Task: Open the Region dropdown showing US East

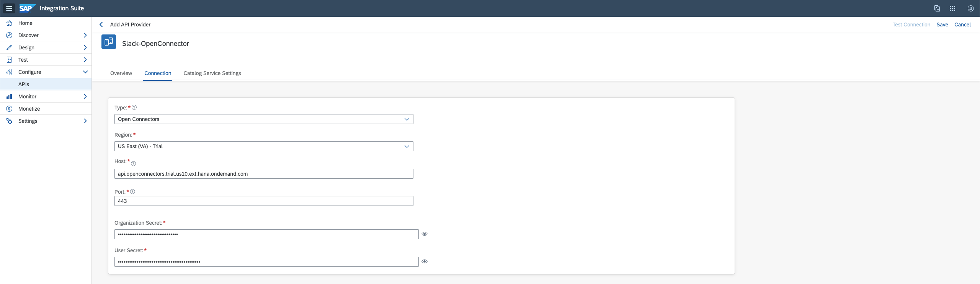Action: 264,146
